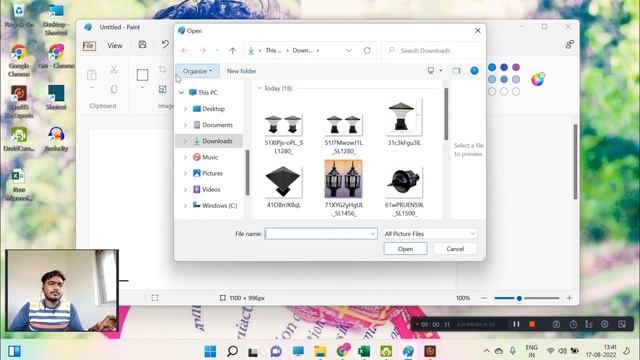
Task: Click the Search Downloads box
Action: pyautogui.click(x=431, y=51)
